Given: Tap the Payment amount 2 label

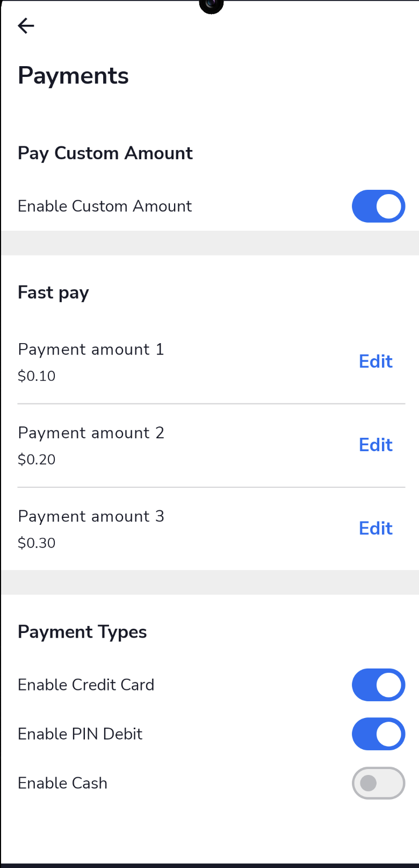Looking at the screenshot, I should point(91,433).
